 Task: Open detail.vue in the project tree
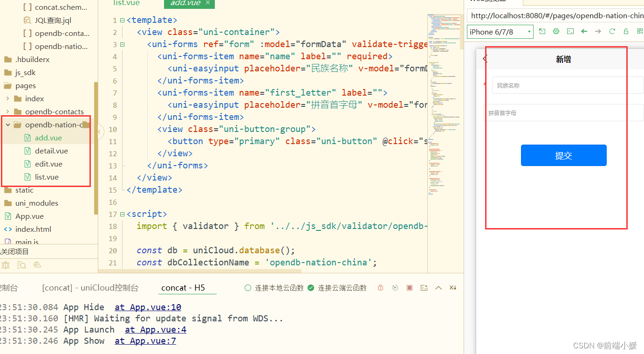click(x=51, y=151)
